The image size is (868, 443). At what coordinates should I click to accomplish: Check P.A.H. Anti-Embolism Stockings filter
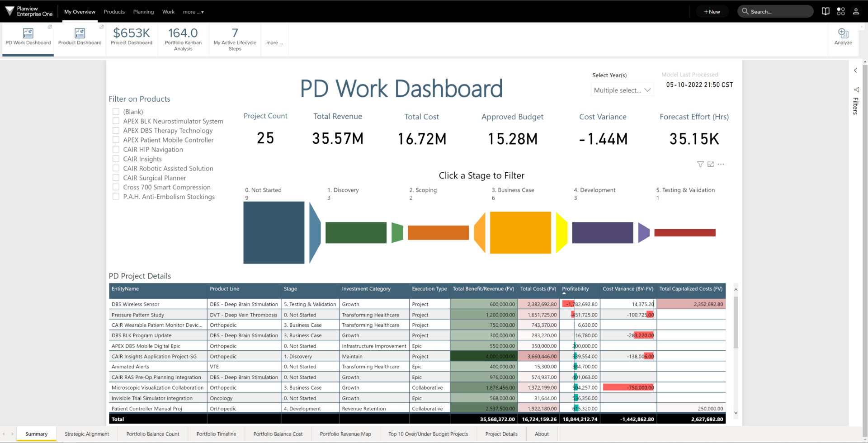click(x=116, y=196)
